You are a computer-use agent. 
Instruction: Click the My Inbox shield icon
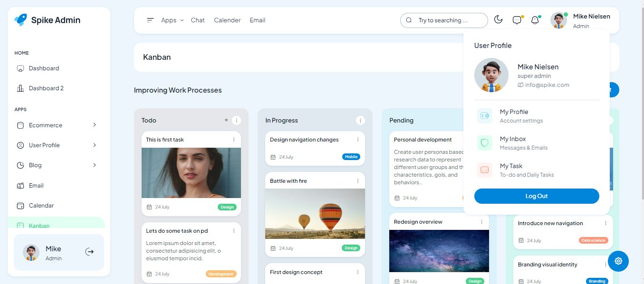point(485,143)
